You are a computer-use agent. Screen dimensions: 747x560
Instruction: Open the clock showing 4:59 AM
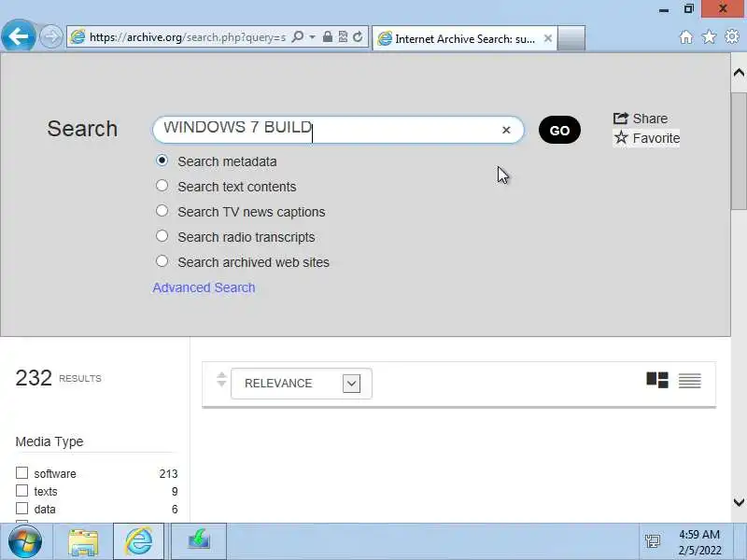[699, 542]
